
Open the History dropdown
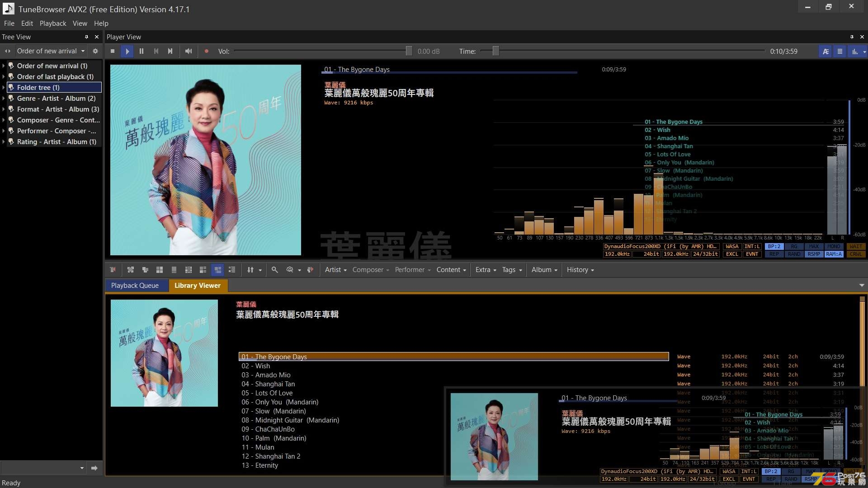tap(580, 270)
